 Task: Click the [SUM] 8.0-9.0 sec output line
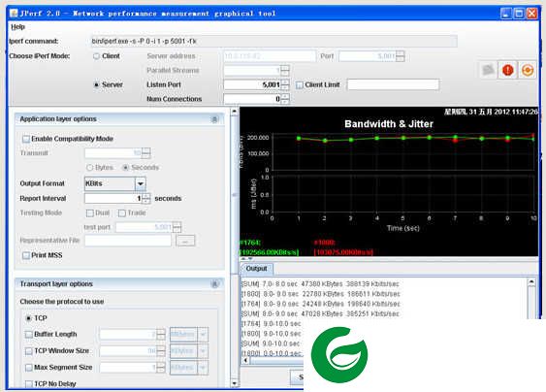320,314
